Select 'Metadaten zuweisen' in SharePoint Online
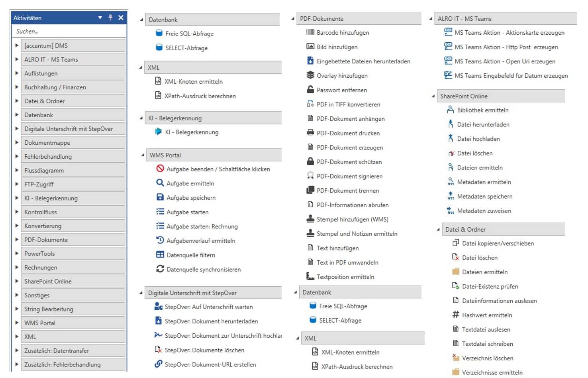This screenshot has height=378, width=588. 484,211
